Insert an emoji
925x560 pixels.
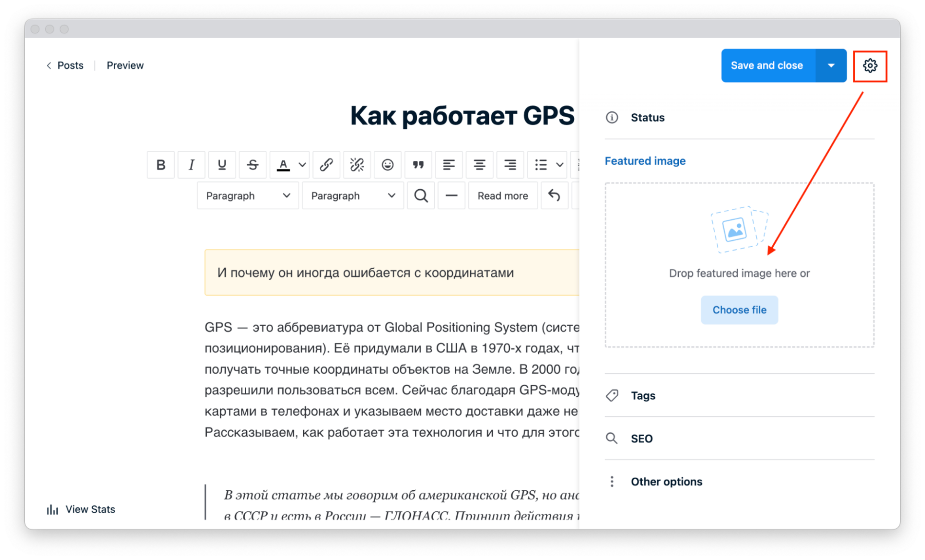(388, 165)
